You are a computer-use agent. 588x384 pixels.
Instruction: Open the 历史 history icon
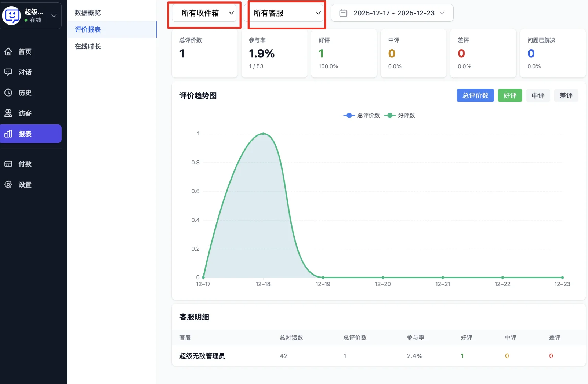pyautogui.click(x=8, y=93)
